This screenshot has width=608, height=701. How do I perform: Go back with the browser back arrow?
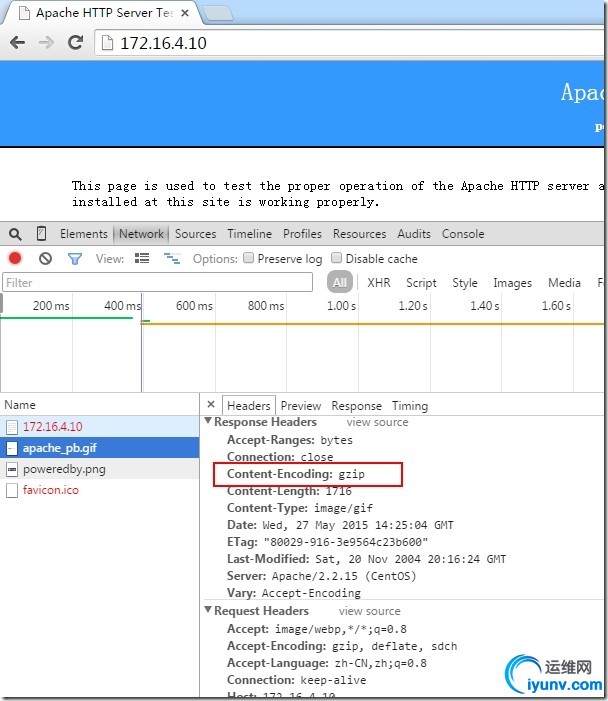point(17,43)
